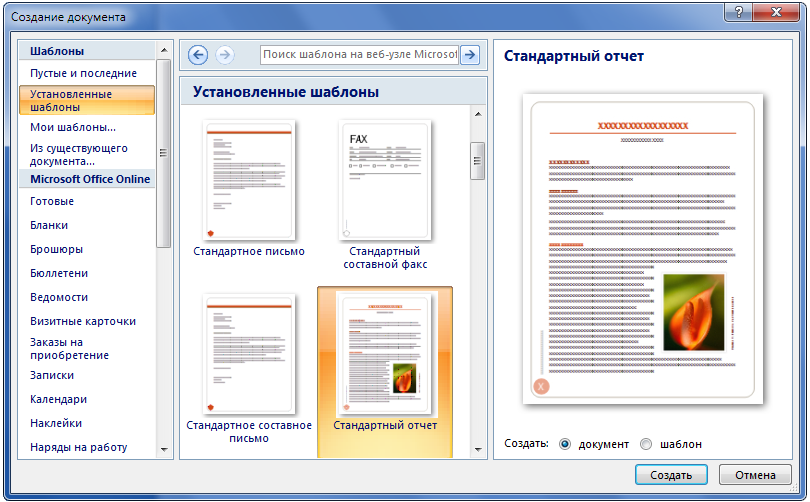Viewport: 810px width, 502px height.
Task: Focus the template search field
Action: pos(360,54)
